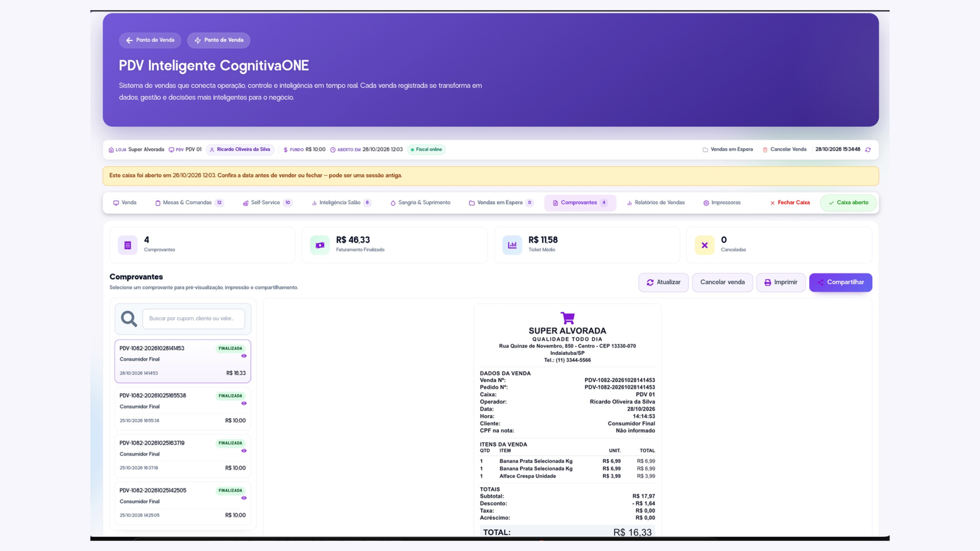Click Cancelar Venda in the status bar
The image size is (980, 551).
tap(785, 149)
